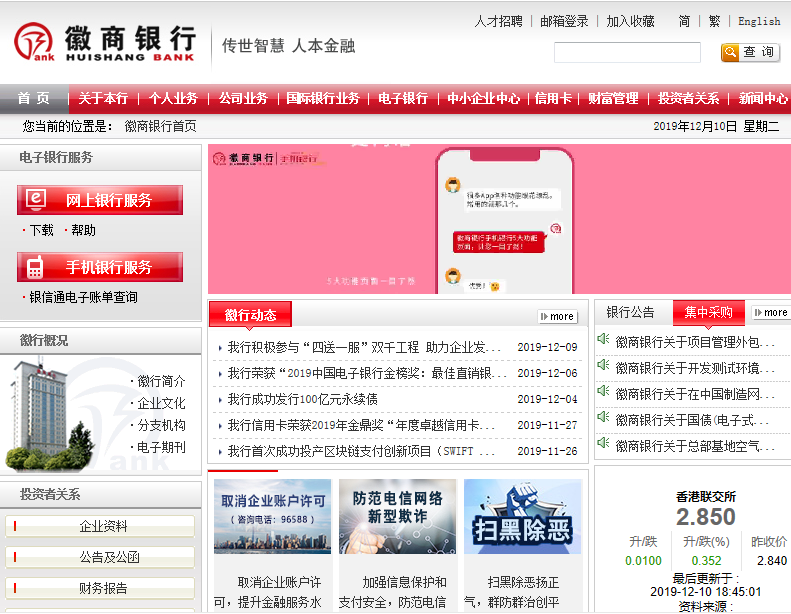The width and height of the screenshot is (791, 614).
Task: Open the 公司业务 menu
Action: click(x=243, y=98)
